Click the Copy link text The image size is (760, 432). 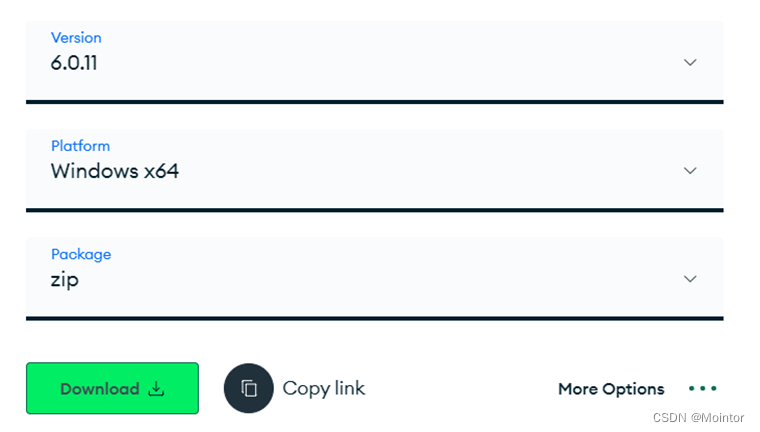[324, 388]
